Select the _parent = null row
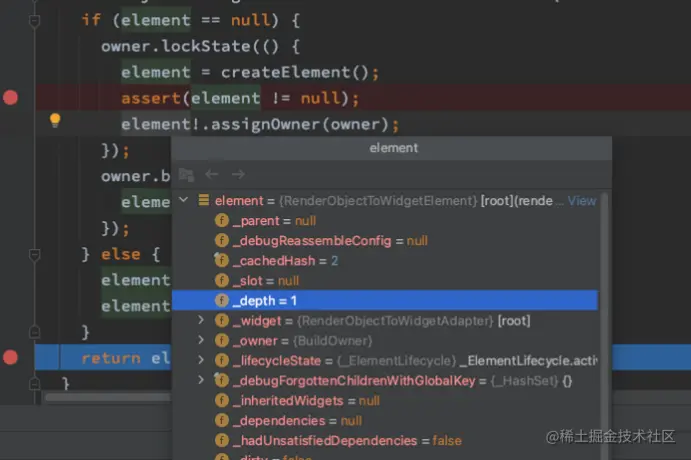The width and height of the screenshot is (691, 460). pos(385,221)
